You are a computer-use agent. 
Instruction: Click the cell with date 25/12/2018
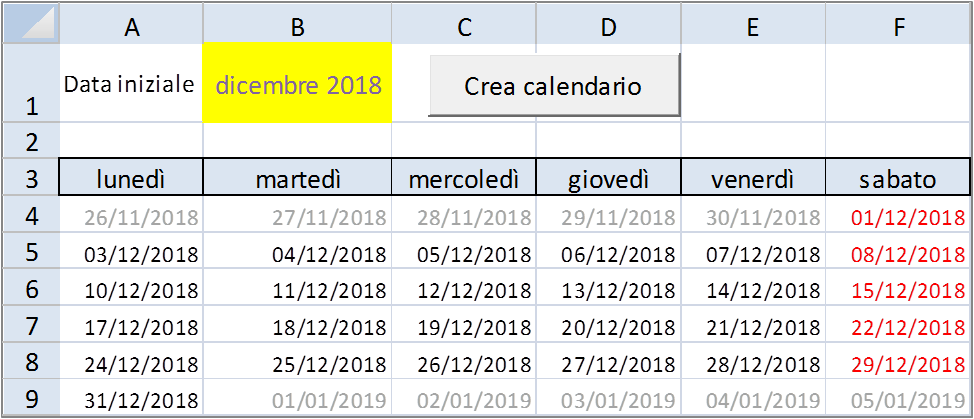(x=297, y=364)
